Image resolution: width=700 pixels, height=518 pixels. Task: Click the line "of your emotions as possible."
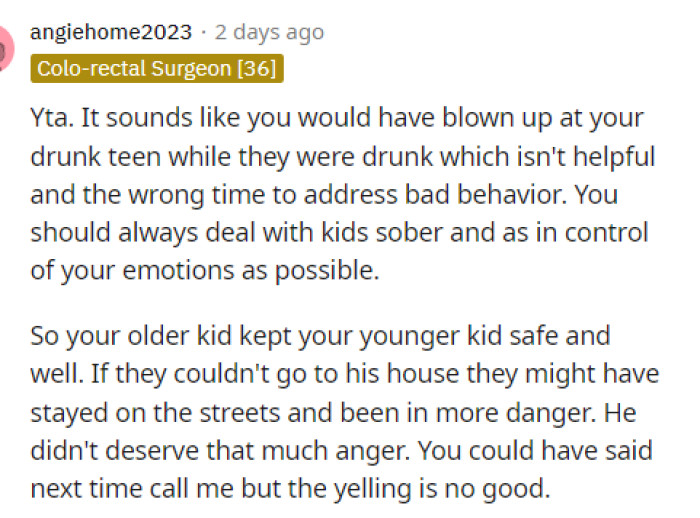click(205, 271)
